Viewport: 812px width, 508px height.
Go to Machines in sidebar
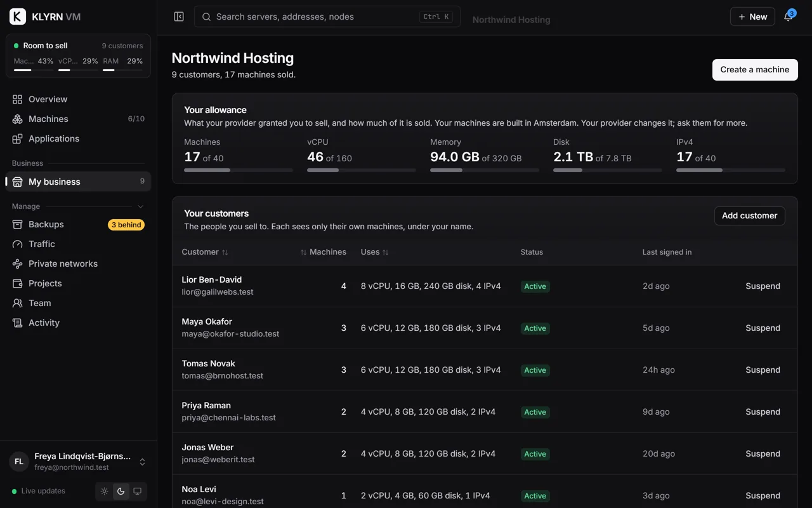coord(78,119)
